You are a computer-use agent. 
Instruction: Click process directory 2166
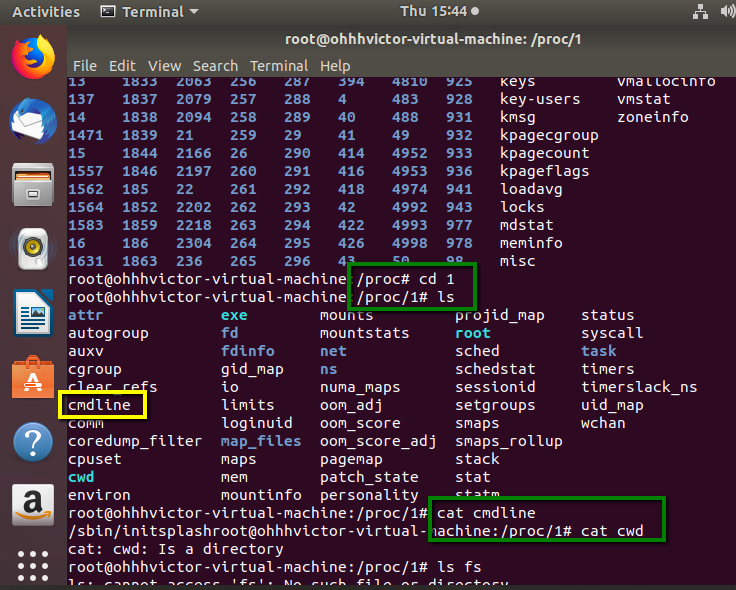[x=194, y=153]
